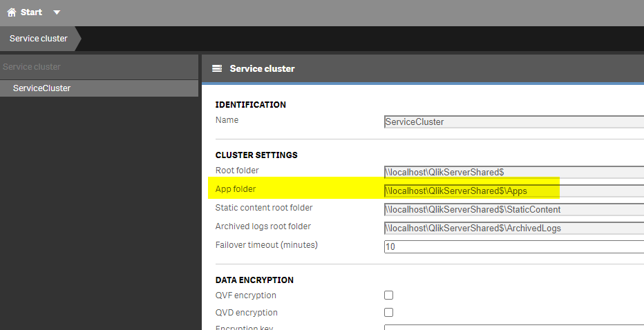Click the Archived logs root folder field
The width and height of the screenshot is (644, 330).
coord(514,229)
